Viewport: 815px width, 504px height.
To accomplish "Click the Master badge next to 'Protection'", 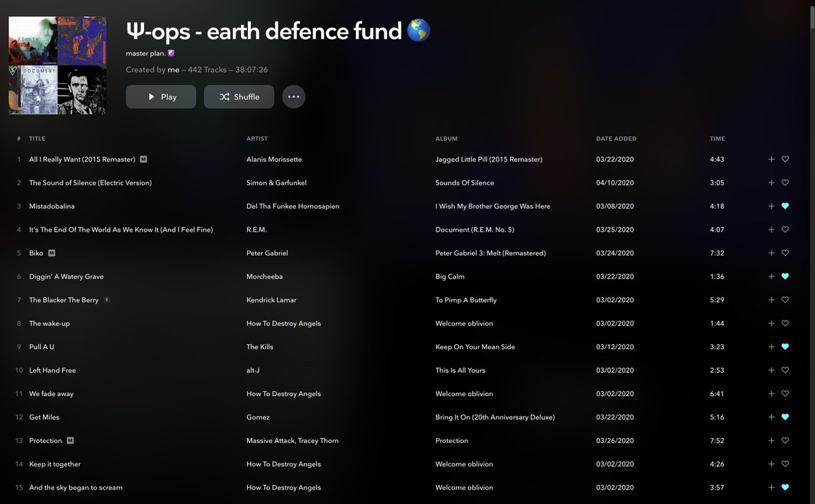I will [x=70, y=441].
